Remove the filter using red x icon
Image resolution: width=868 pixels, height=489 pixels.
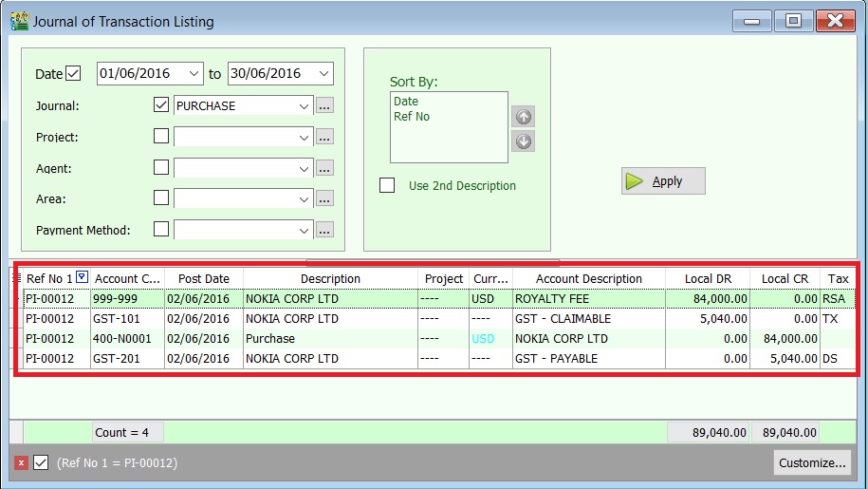tap(21, 463)
